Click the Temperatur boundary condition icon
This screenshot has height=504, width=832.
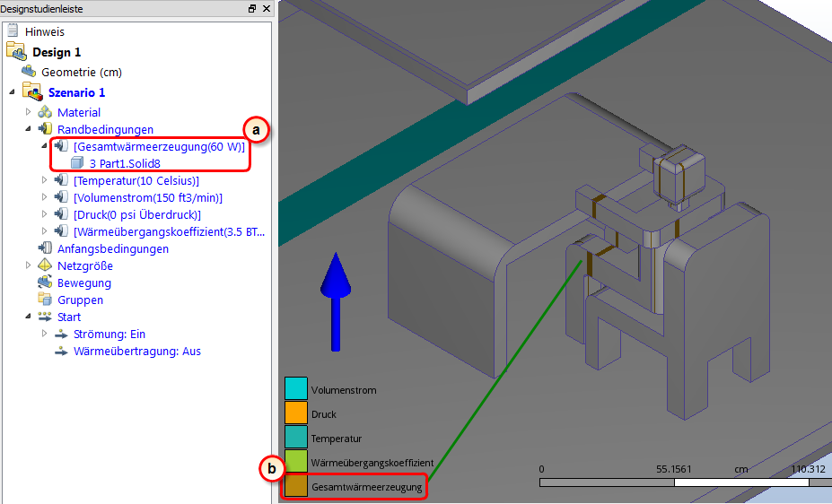pos(61,180)
